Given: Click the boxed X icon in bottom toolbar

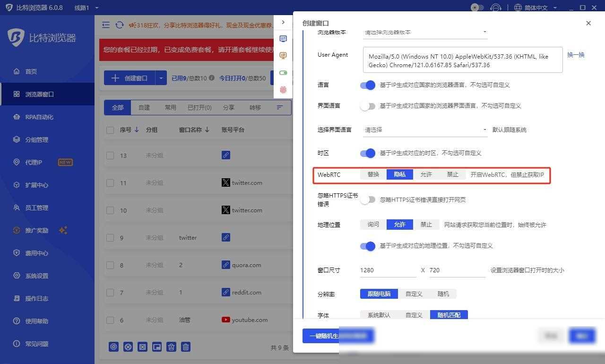Looking at the screenshot, I should [142, 347].
